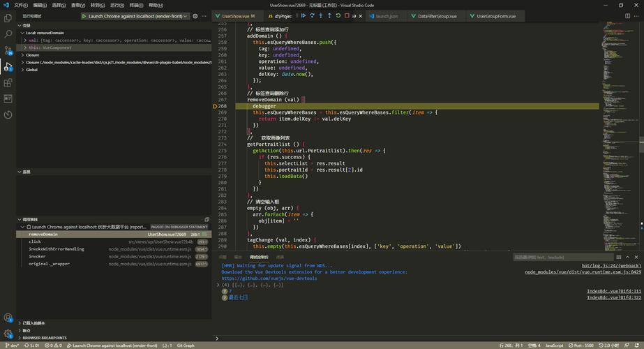This screenshot has height=349, width=644.
Task: Collapse the Local: removeDomain scope
Action: point(22,33)
